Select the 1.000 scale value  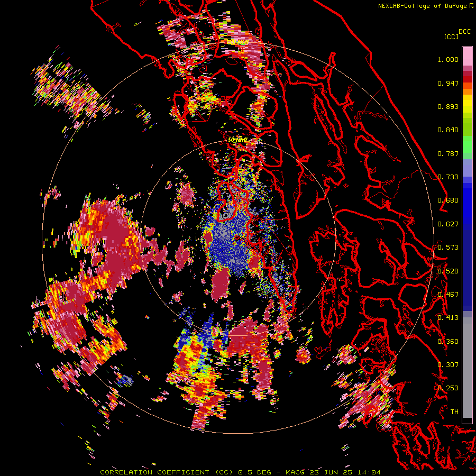448,59
